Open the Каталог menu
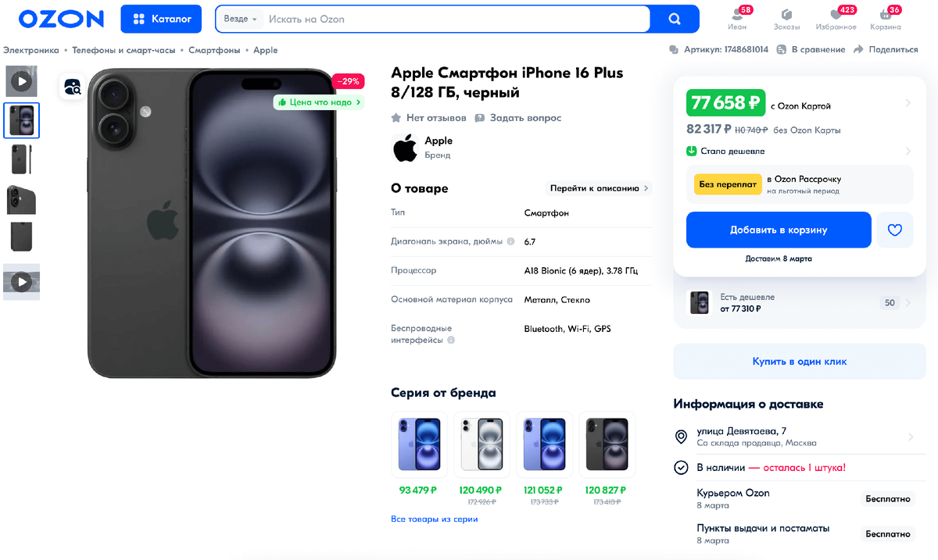 (x=161, y=19)
